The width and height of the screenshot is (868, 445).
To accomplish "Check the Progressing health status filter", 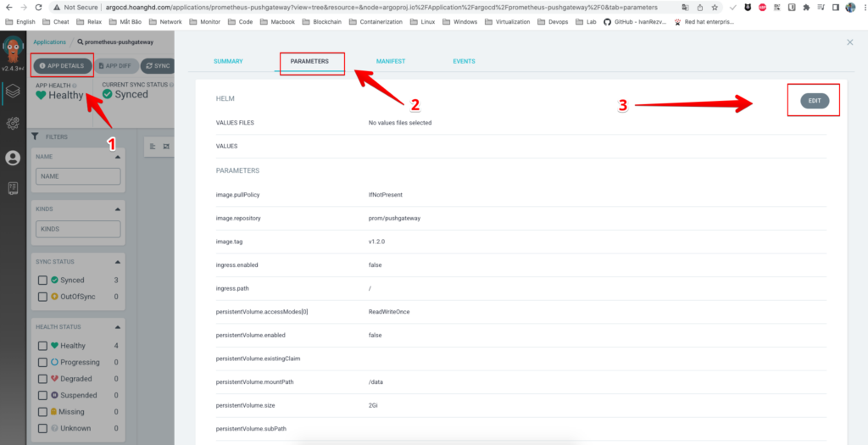I will pyautogui.click(x=42, y=362).
